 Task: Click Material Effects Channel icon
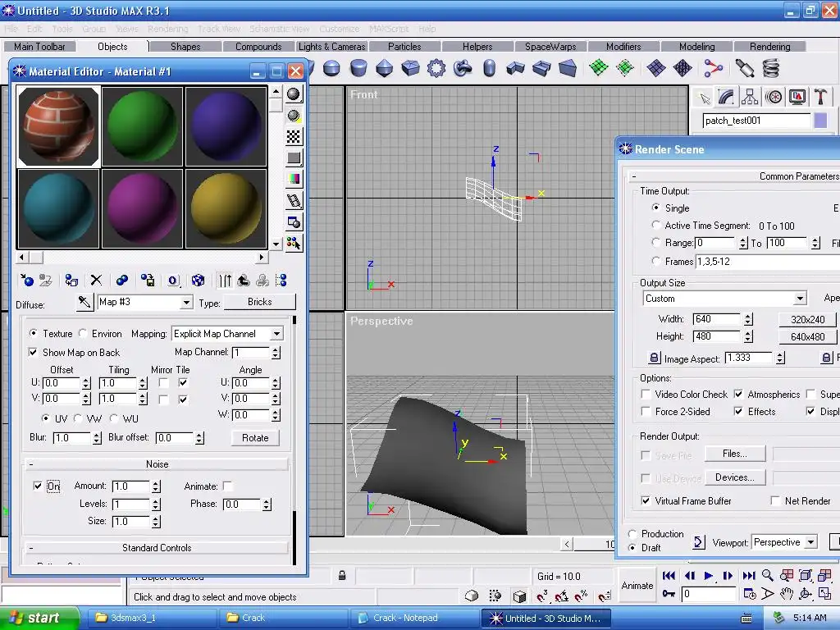tap(173, 281)
